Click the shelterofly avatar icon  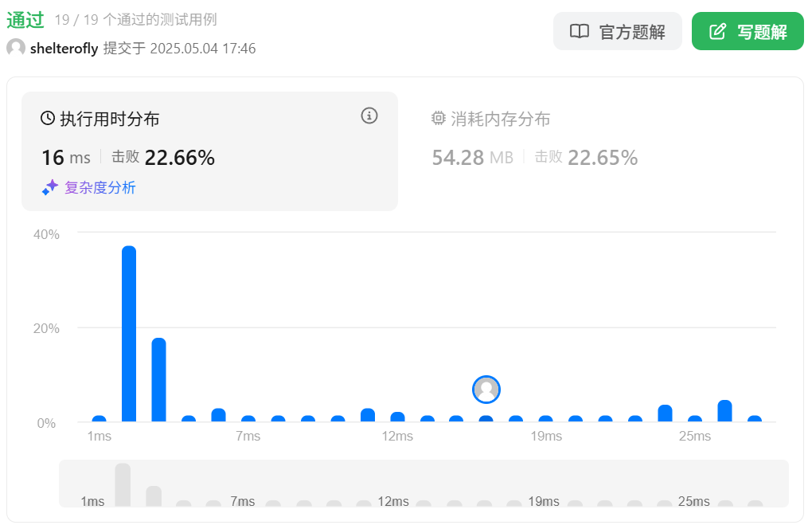[16, 48]
